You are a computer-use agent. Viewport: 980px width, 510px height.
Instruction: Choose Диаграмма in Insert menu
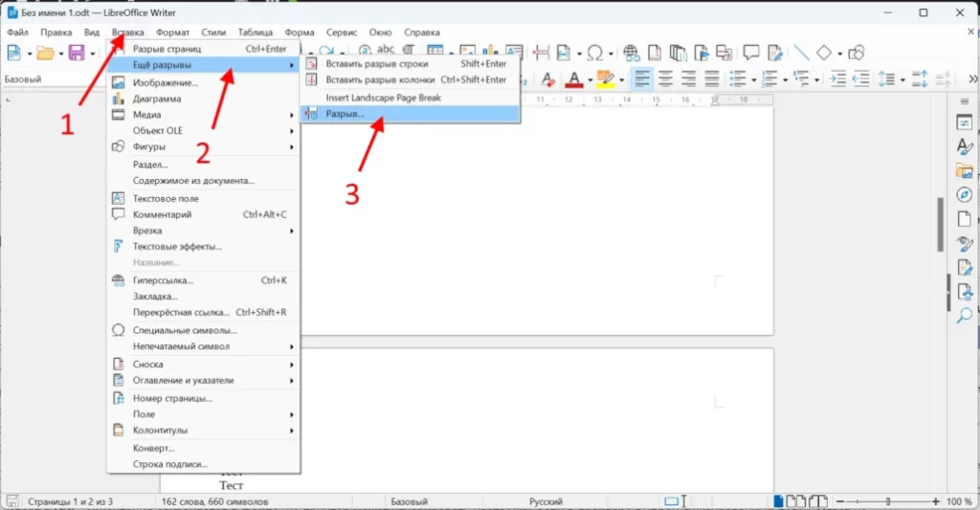click(x=204, y=99)
